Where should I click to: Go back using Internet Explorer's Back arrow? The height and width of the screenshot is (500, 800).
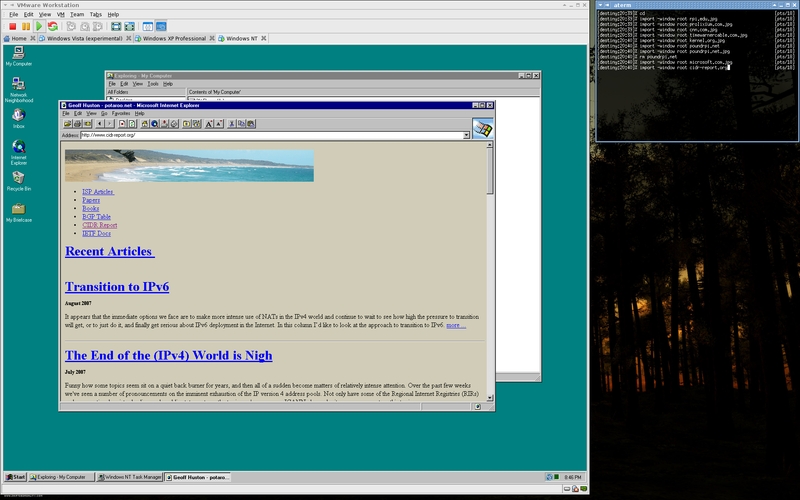click(99, 123)
